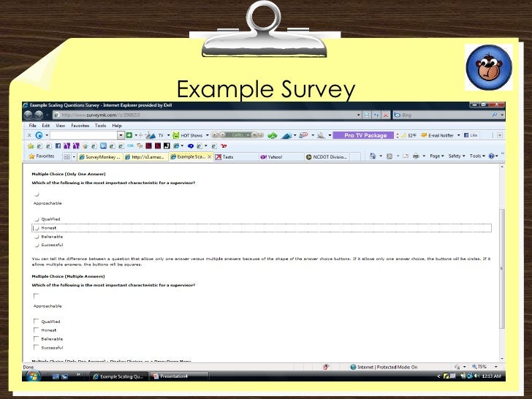This screenshot has width=532, height=399.
Task: Close the Example Sca... tab
Action: coord(209,156)
